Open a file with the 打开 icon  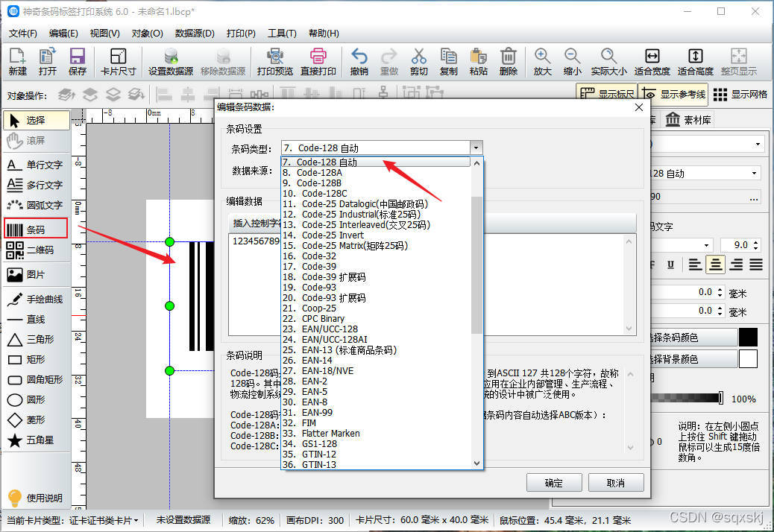click(48, 62)
